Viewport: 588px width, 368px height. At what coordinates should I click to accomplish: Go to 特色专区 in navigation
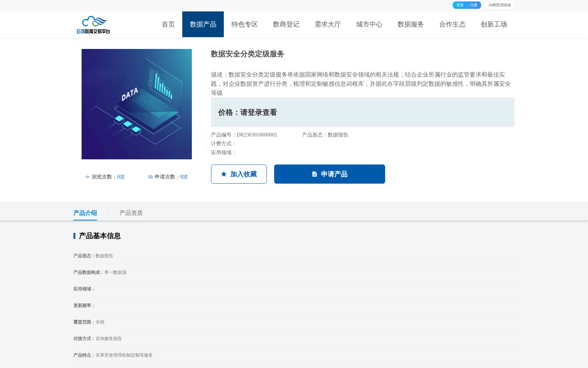[x=245, y=24]
